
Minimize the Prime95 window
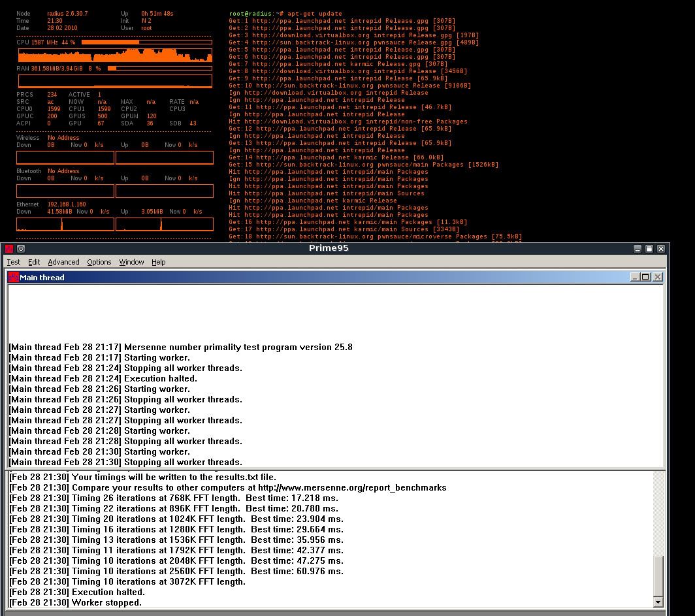tap(638, 249)
